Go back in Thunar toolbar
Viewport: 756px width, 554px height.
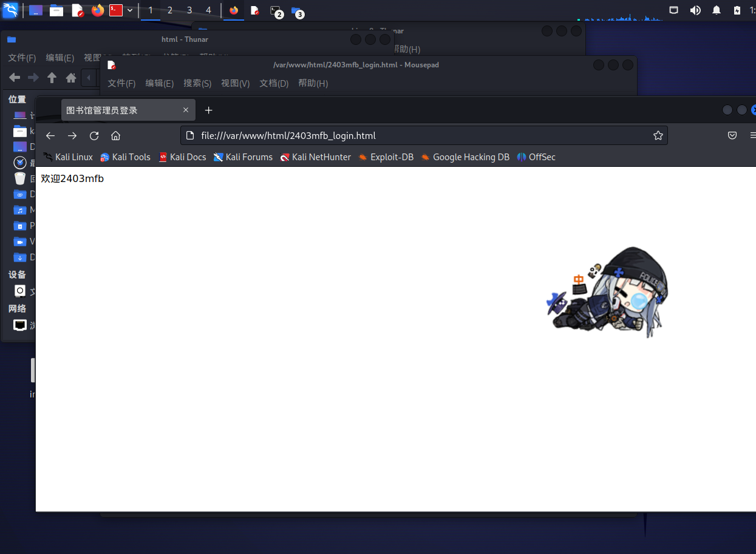pos(15,78)
